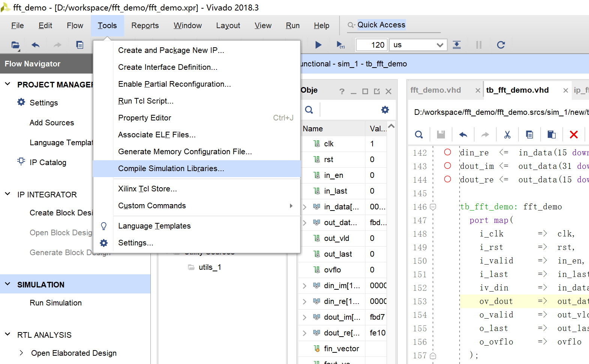Click the simulation time field showing 120

tap(371, 45)
